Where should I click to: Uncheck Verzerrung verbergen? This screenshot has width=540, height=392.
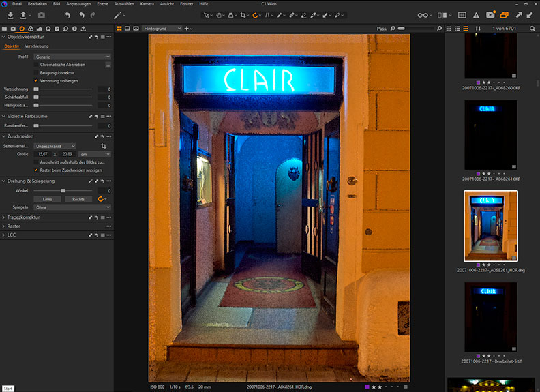click(x=36, y=81)
